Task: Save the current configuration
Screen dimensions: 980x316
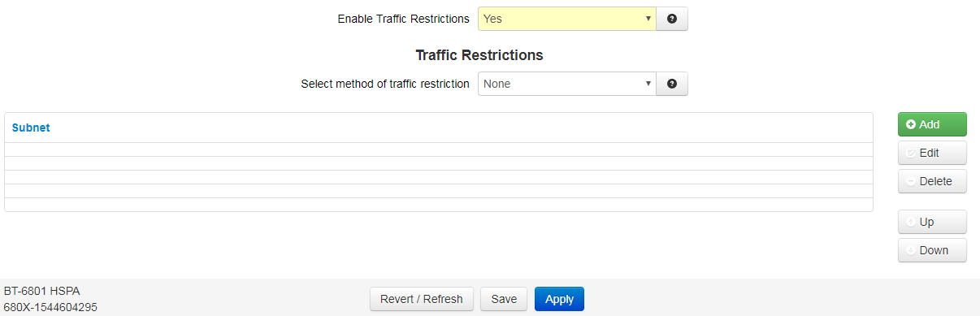Action: (504, 299)
